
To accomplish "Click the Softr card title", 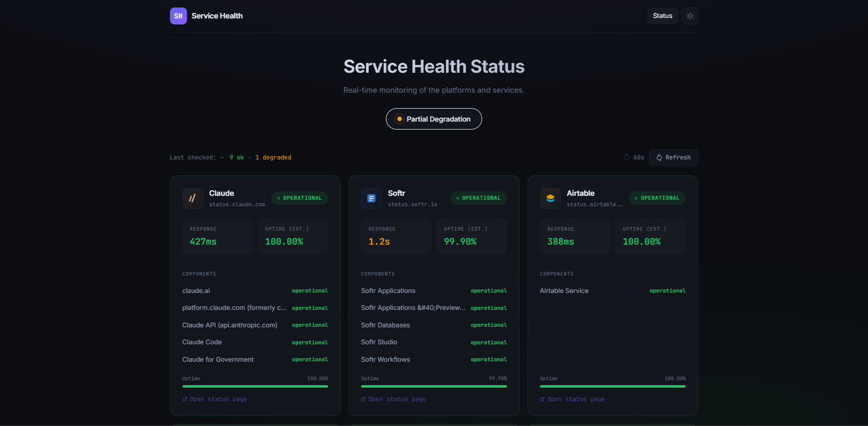I will (397, 193).
